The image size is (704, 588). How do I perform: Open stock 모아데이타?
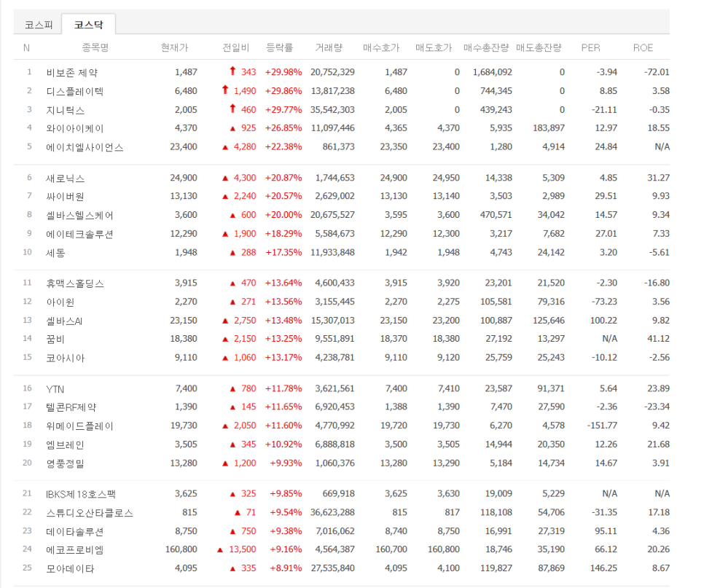click(x=70, y=569)
